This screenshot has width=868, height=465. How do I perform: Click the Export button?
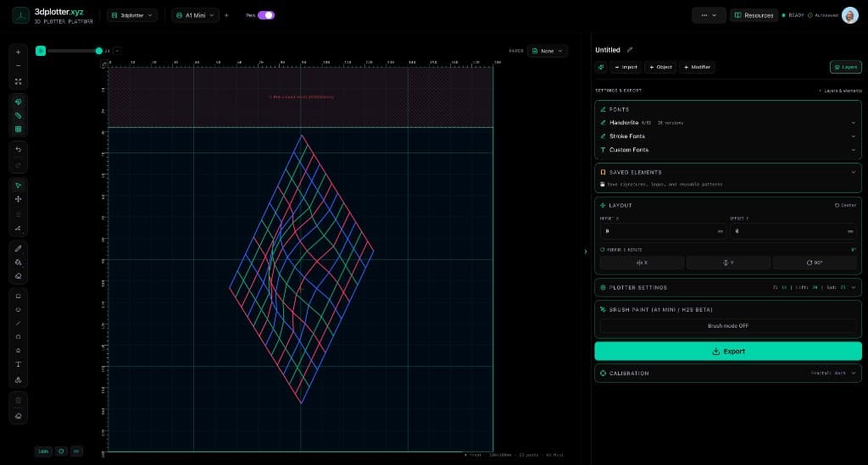pos(728,352)
